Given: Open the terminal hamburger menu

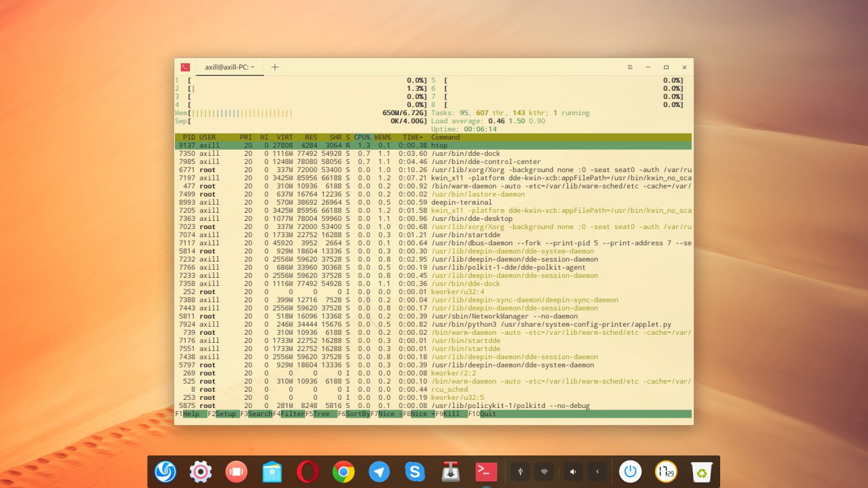Looking at the screenshot, I should pos(630,67).
